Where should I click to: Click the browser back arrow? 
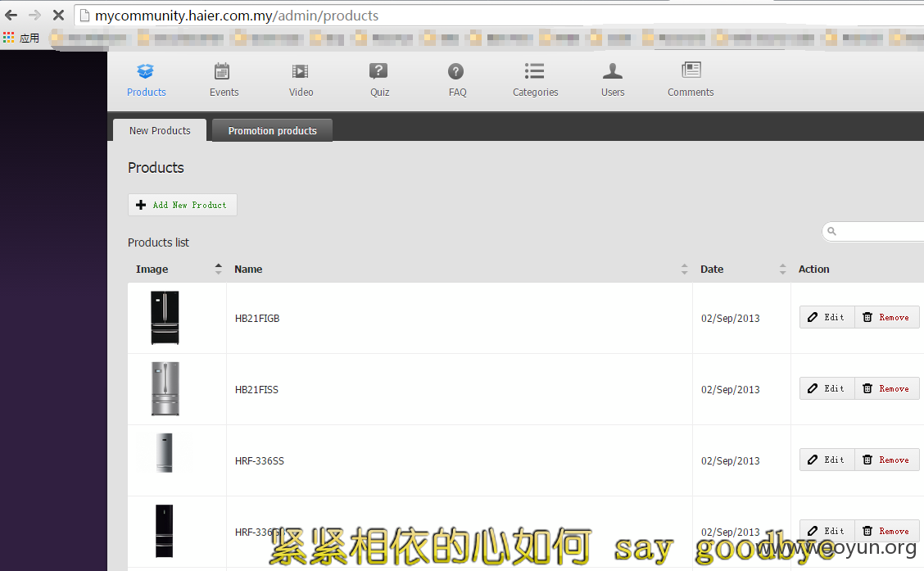point(11,16)
